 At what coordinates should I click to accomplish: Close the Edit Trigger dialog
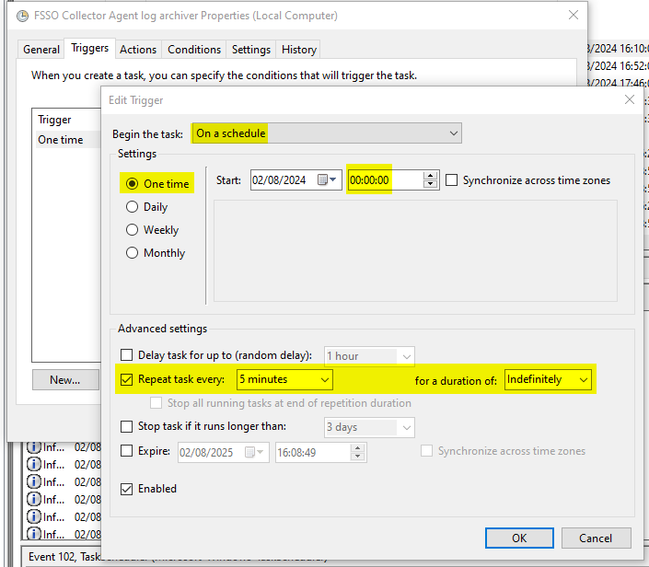630,99
